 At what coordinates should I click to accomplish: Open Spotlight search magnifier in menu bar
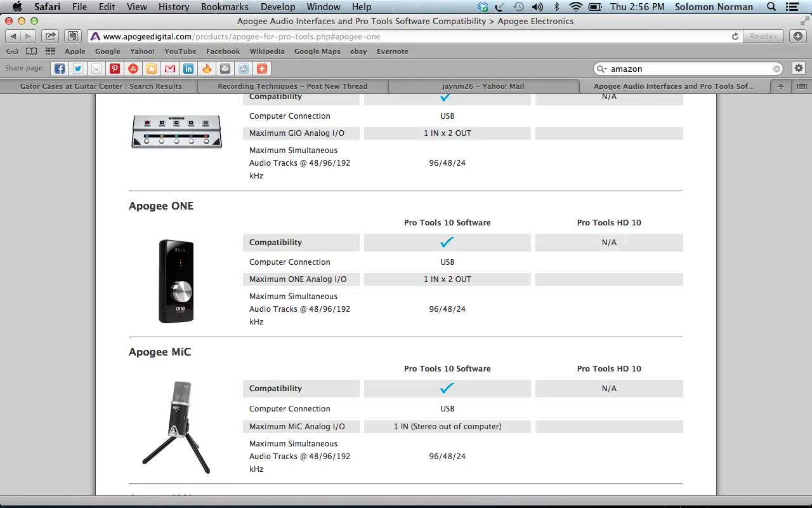click(x=771, y=7)
